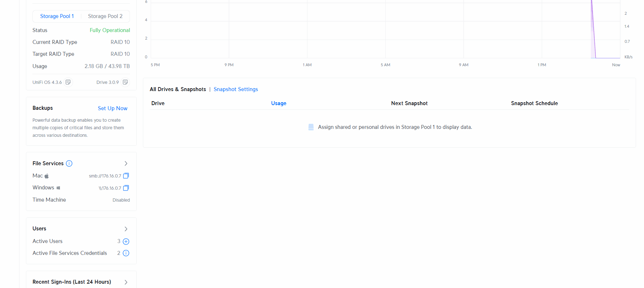
Task: Switch to Storage Pool 1 tab
Action: point(57,16)
